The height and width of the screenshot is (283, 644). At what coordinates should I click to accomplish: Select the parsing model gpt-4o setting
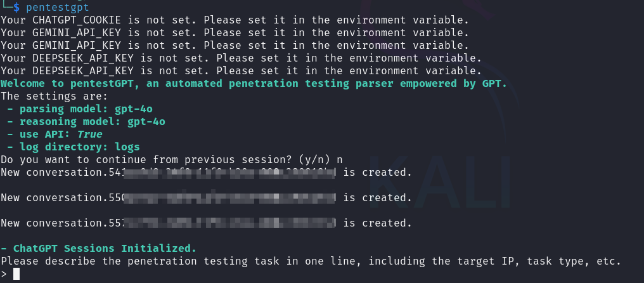pos(80,109)
